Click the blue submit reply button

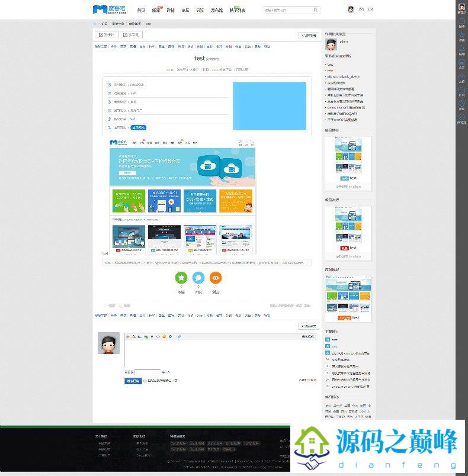click(133, 381)
